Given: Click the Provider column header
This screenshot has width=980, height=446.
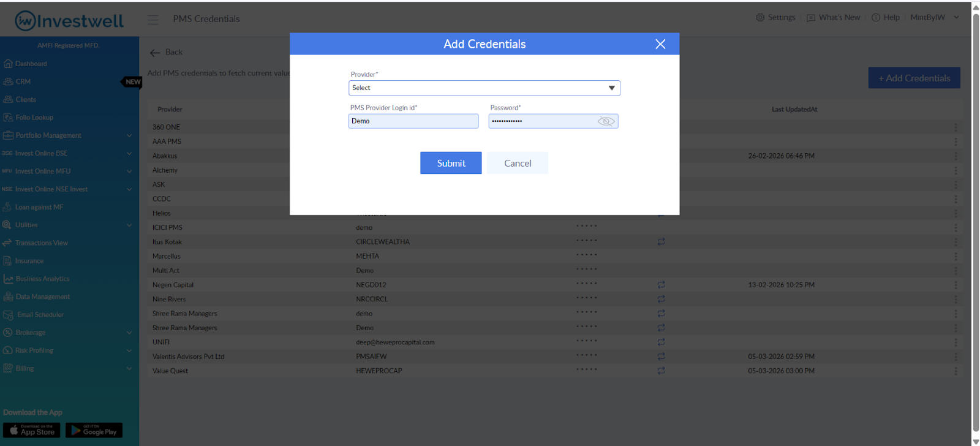Looking at the screenshot, I should click(170, 110).
